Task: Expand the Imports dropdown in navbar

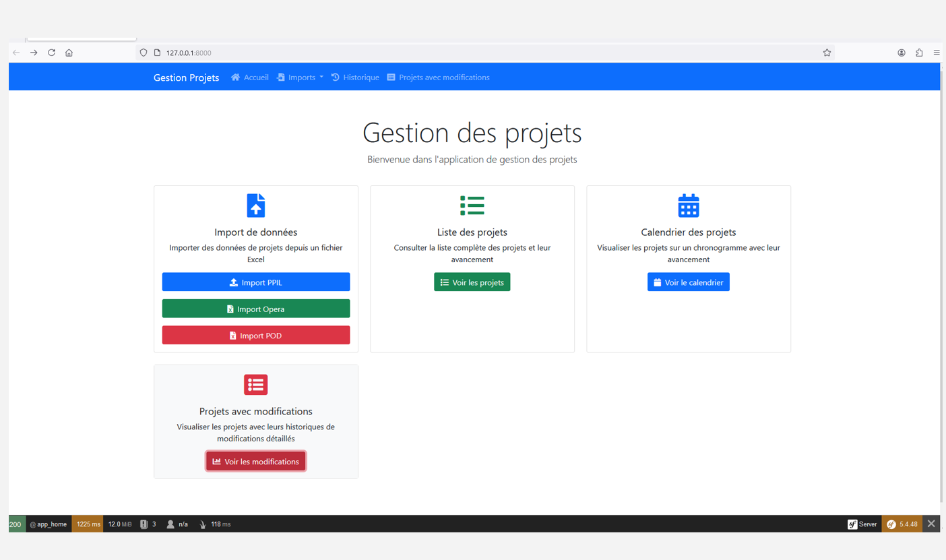Action: coord(301,77)
